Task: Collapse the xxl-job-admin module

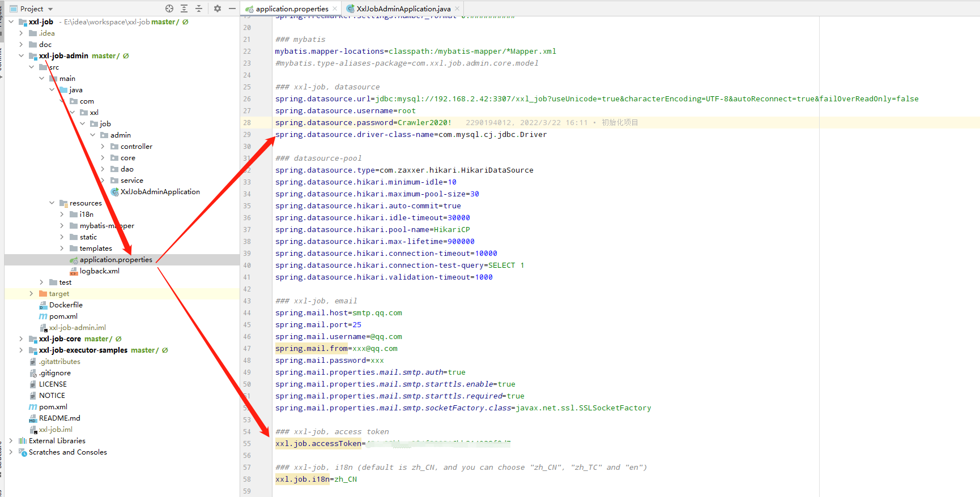Action: tap(22, 56)
